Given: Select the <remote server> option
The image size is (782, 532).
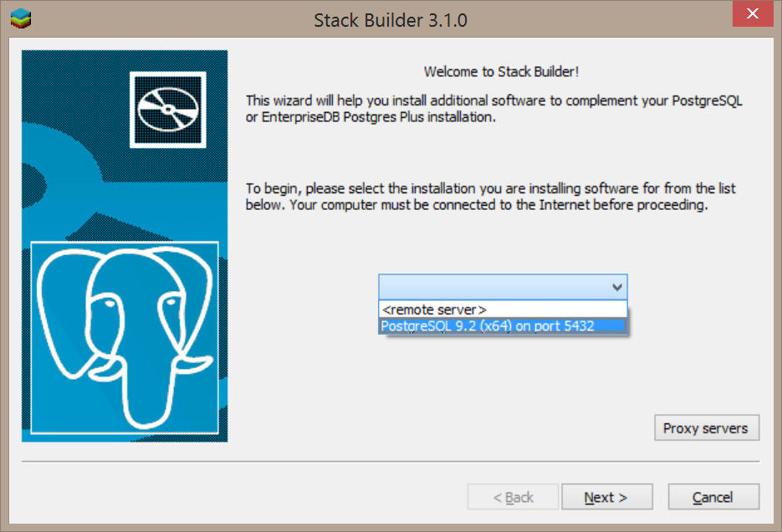Looking at the screenshot, I should [503, 309].
